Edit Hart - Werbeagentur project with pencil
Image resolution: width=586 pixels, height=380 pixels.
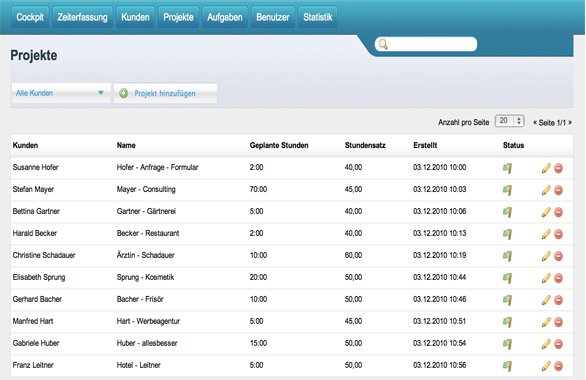[546, 322]
